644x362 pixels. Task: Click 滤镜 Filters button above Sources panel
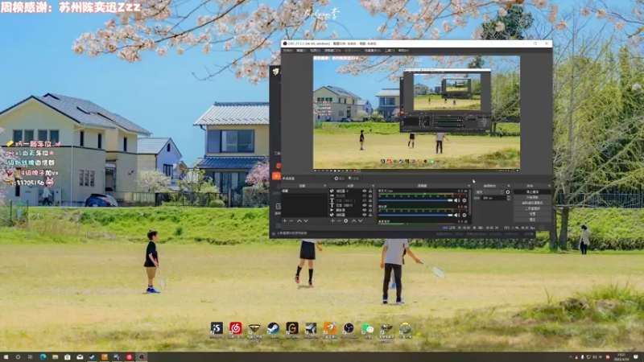pyautogui.click(x=353, y=178)
